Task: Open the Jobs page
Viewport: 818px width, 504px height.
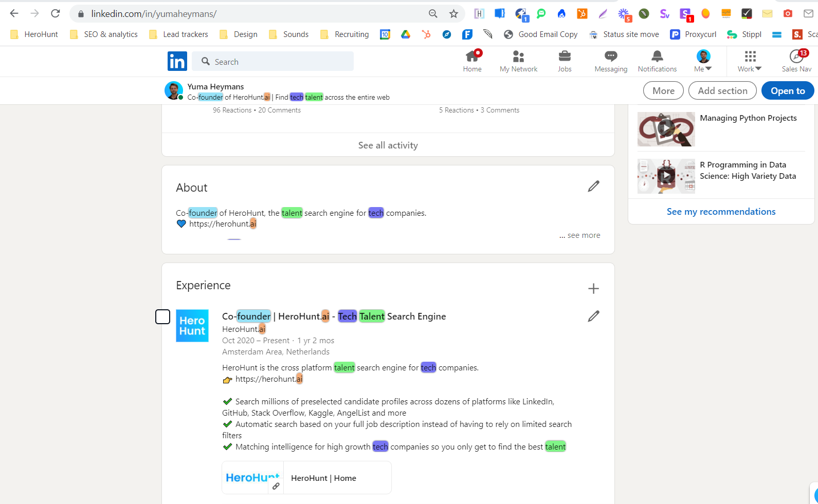Action: click(x=565, y=62)
